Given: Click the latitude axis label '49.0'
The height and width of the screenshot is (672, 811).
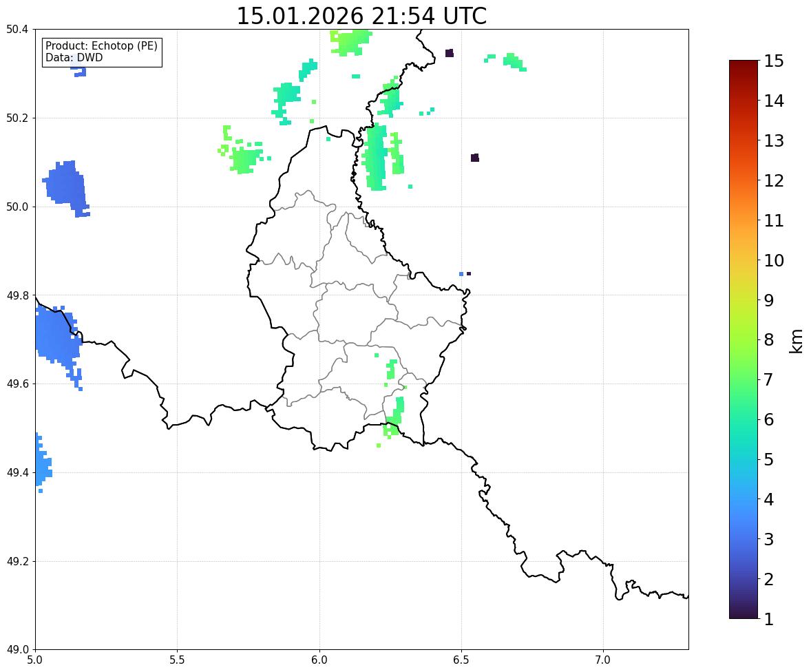Looking at the screenshot, I should click(x=17, y=650).
